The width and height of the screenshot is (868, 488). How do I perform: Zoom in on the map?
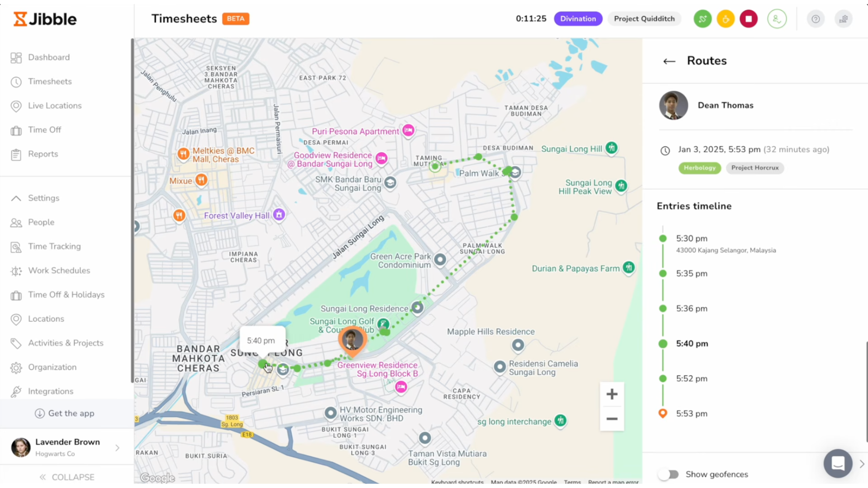pyautogui.click(x=612, y=394)
